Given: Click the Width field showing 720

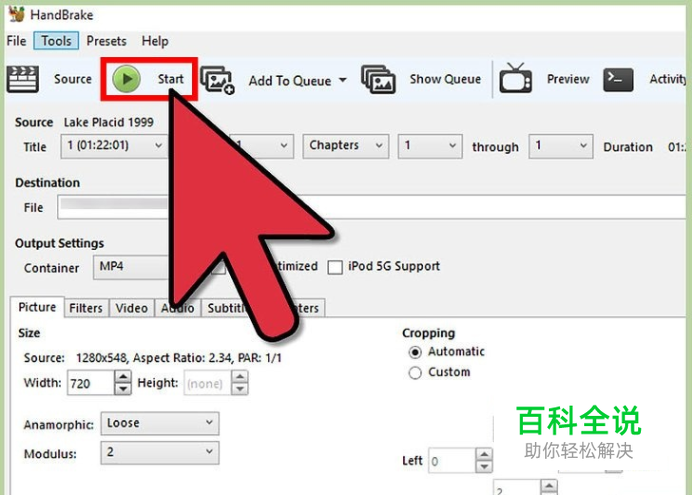Looking at the screenshot, I should point(90,383).
